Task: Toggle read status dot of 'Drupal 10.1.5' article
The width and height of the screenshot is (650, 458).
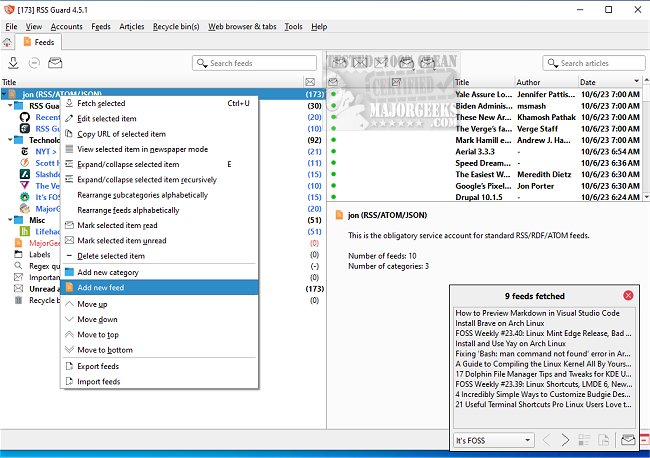Action: [x=332, y=198]
